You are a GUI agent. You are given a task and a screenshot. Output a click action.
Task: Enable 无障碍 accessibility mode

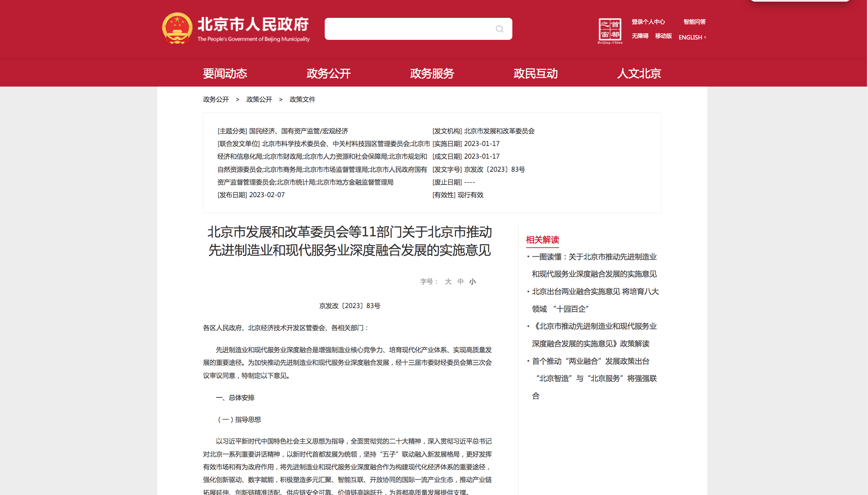pos(640,36)
